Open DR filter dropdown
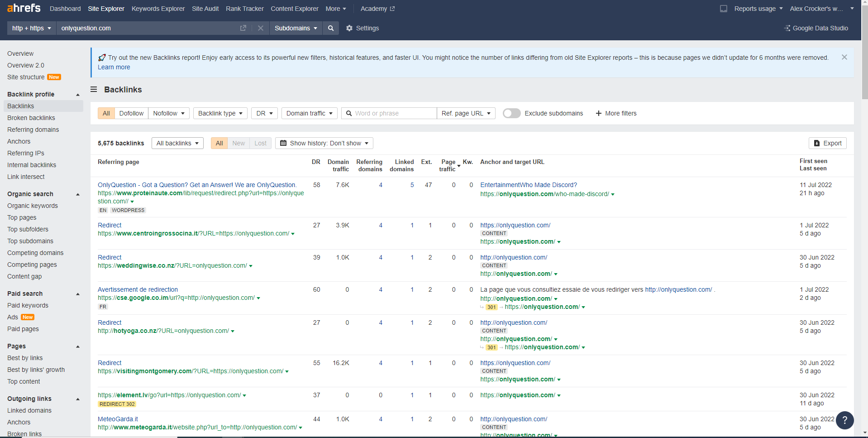The width and height of the screenshot is (868, 438). pyautogui.click(x=264, y=113)
